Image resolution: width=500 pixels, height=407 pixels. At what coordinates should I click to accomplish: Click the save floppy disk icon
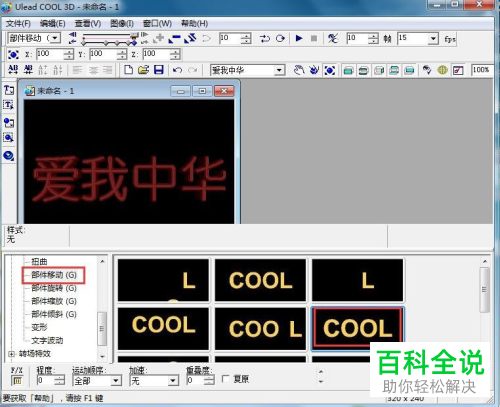(159, 70)
